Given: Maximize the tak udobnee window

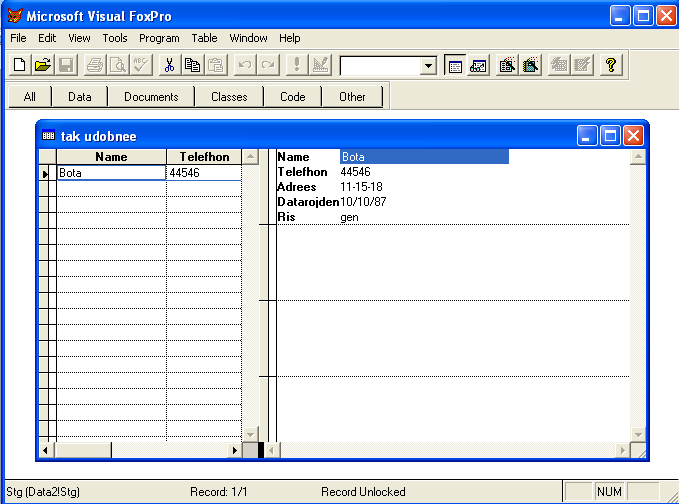Looking at the screenshot, I should coord(610,136).
